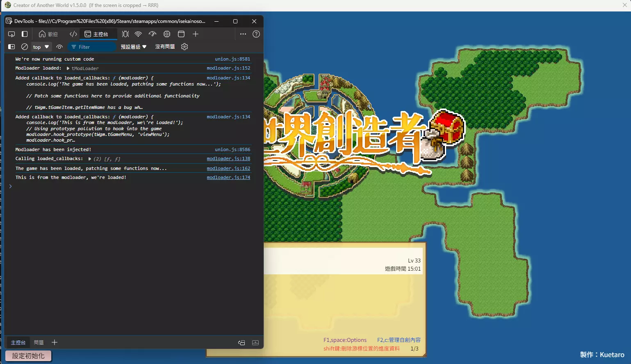
Task: Select the 主控台 tab in bottom drawer
Action: 18,342
